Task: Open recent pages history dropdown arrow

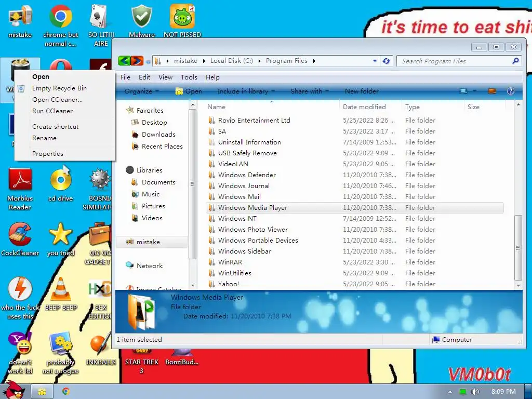Action: pos(148,62)
